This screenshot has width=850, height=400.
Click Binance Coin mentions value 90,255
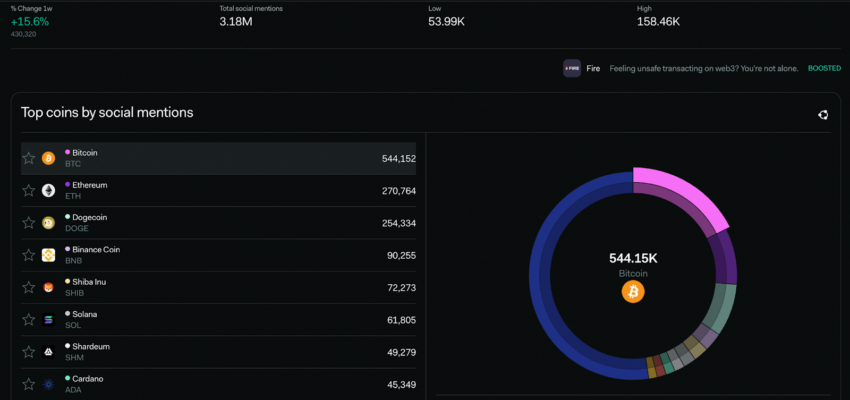click(x=402, y=255)
